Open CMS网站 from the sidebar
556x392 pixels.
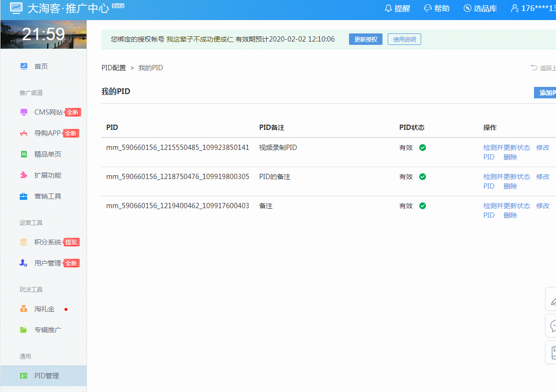tap(48, 112)
